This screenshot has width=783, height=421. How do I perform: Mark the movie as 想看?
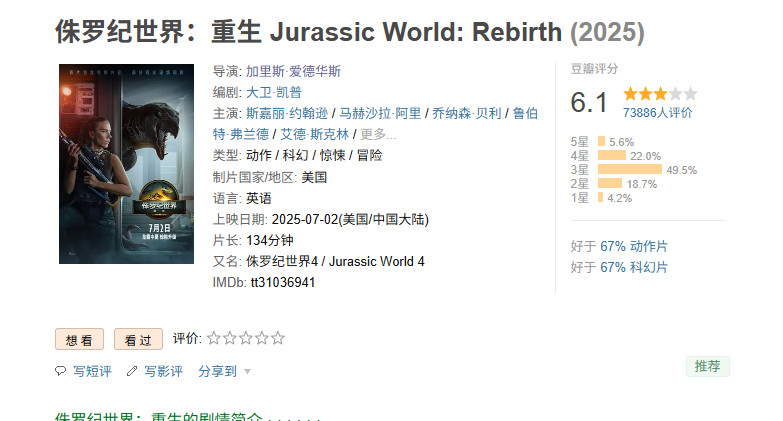pos(79,340)
